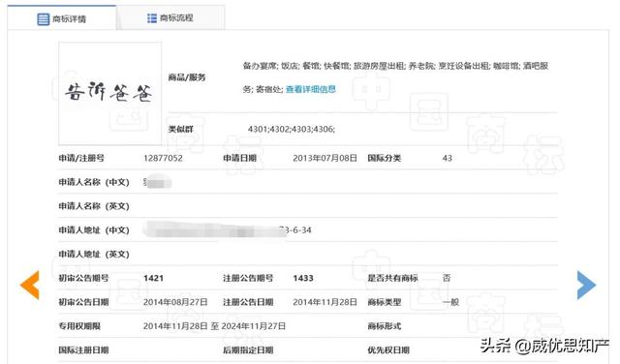This screenshot has width=620, height=364.
Task: Click the 商品/服务 label
Action: (187, 77)
